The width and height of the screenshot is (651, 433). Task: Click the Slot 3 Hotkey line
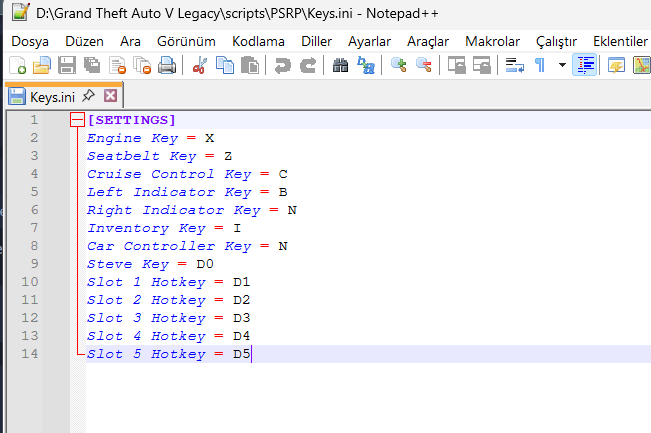coord(169,318)
